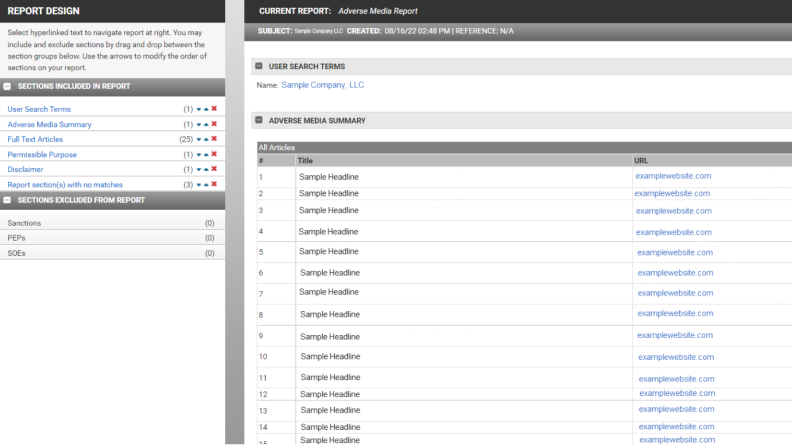Remove Adverse Media Summary from report
The height and width of the screenshot is (446, 792).
click(214, 124)
